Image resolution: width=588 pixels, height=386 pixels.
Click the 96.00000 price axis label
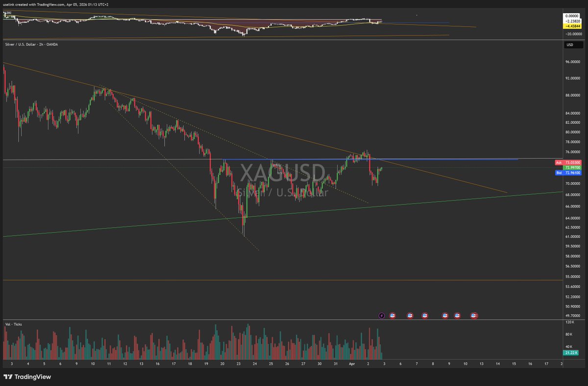tap(573, 62)
